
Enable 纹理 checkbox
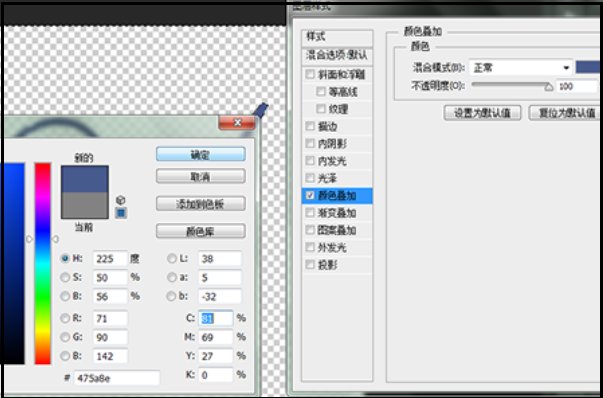point(321,109)
